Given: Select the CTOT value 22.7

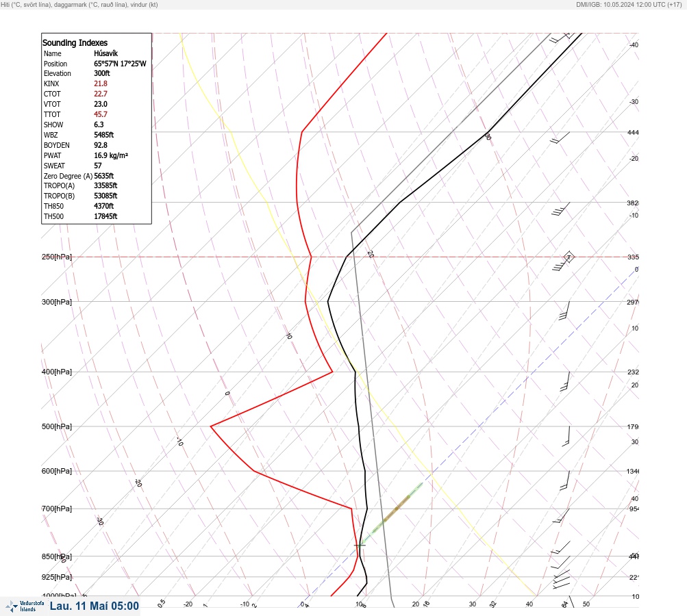Looking at the screenshot, I should tap(100, 94).
